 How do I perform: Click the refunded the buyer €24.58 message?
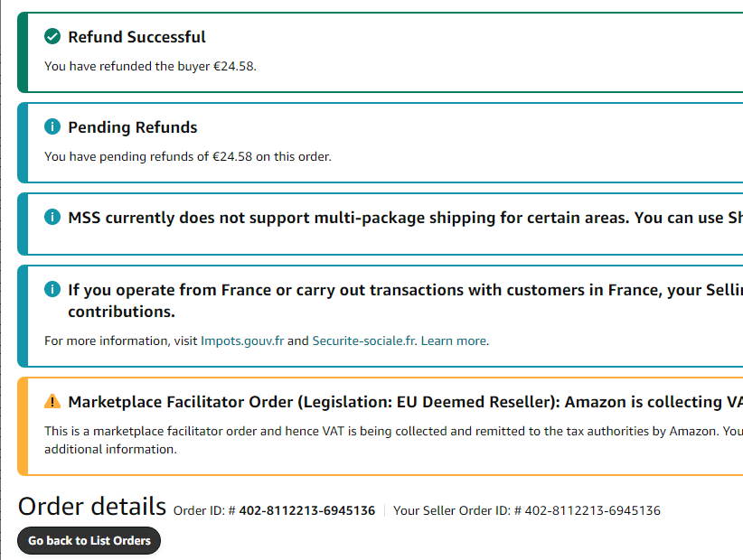coord(150,66)
